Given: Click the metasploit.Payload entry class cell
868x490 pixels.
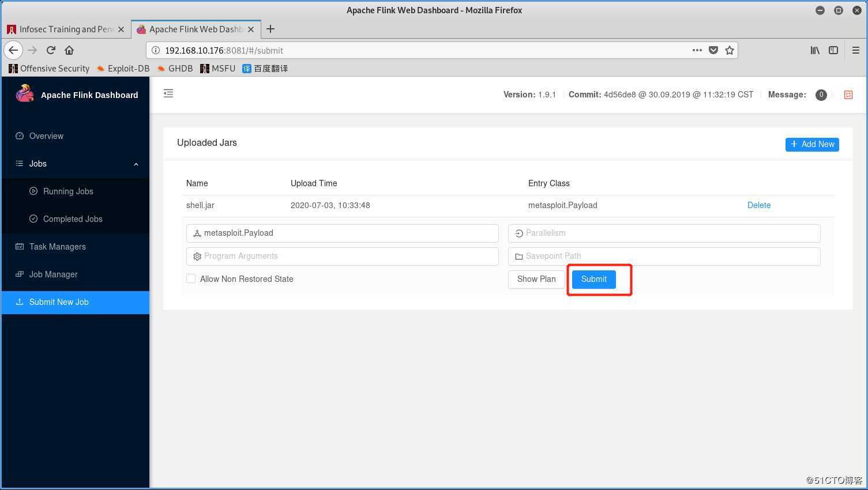Looking at the screenshot, I should (563, 205).
